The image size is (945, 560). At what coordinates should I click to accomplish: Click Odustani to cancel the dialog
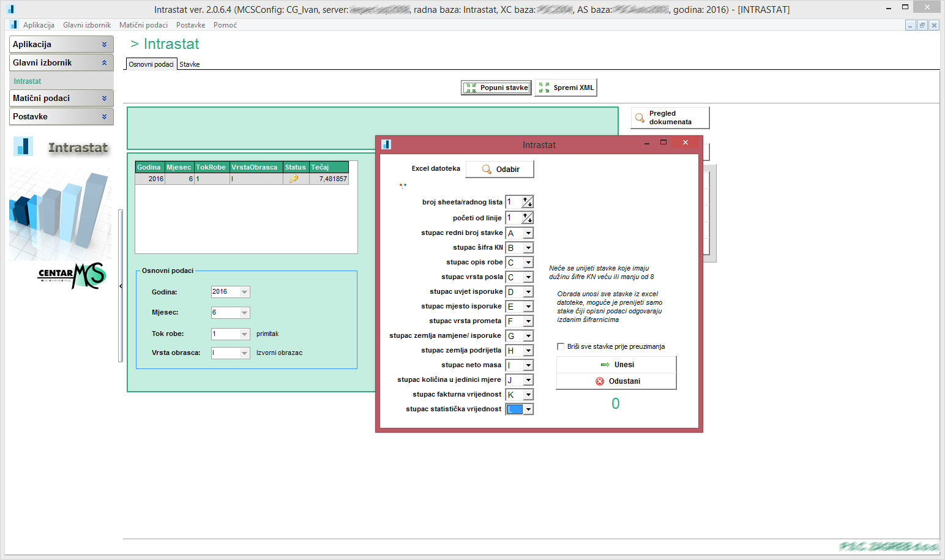616,381
